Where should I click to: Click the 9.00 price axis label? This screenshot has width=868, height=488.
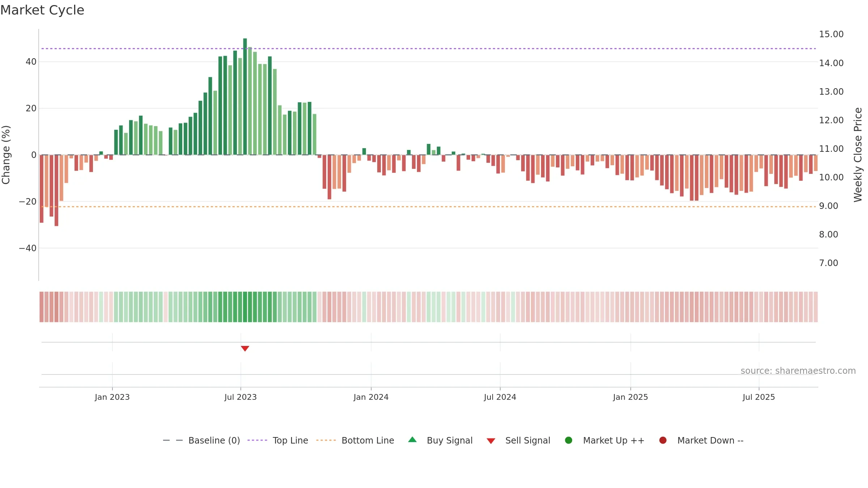829,206
